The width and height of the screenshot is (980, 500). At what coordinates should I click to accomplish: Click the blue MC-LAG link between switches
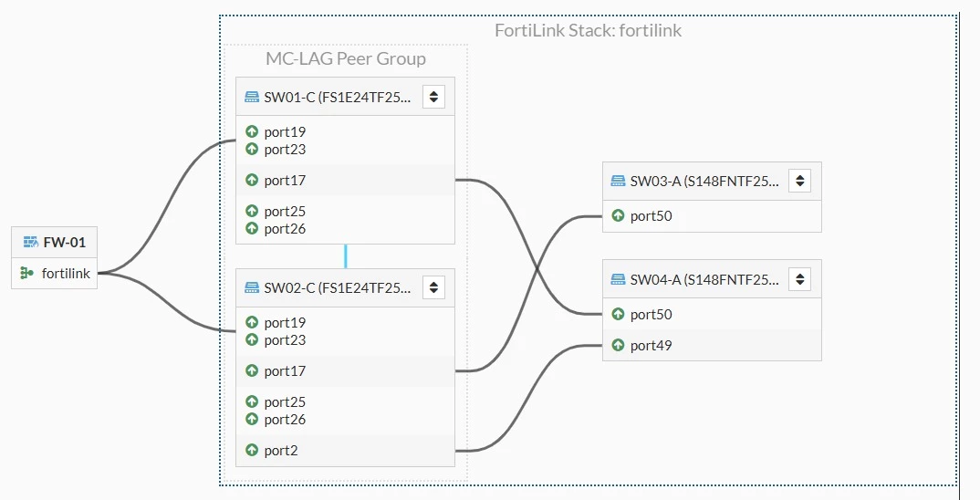(346, 256)
